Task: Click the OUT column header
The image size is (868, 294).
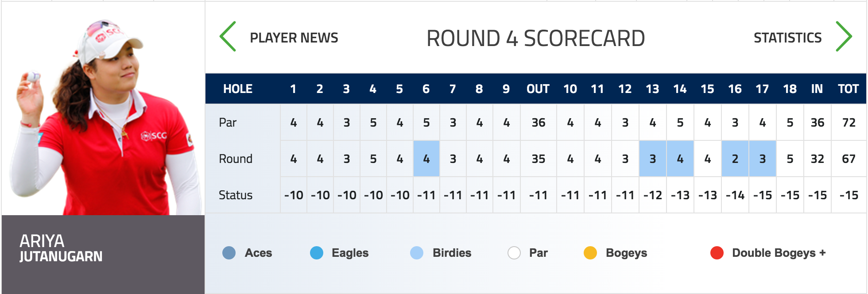Action: [538, 89]
